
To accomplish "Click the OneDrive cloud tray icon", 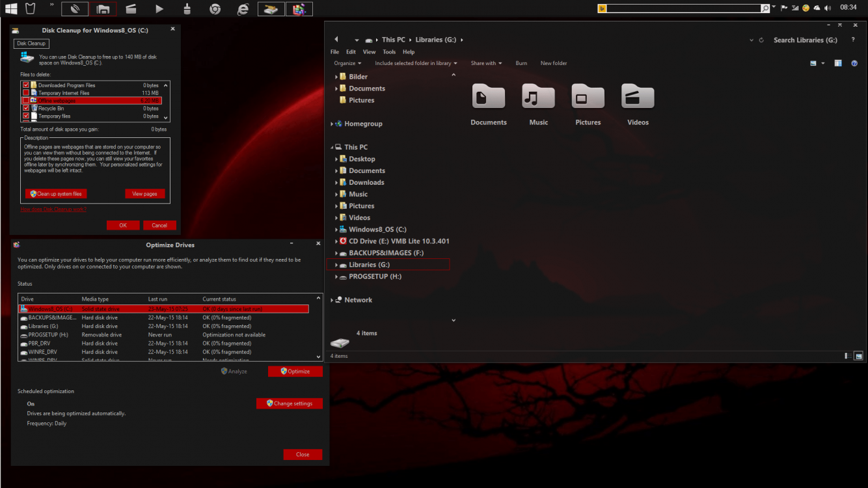I will click(816, 8).
